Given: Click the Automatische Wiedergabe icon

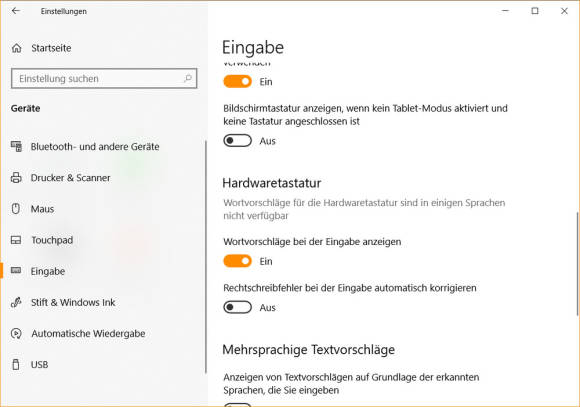Looking at the screenshot, I should click(x=16, y=333).
